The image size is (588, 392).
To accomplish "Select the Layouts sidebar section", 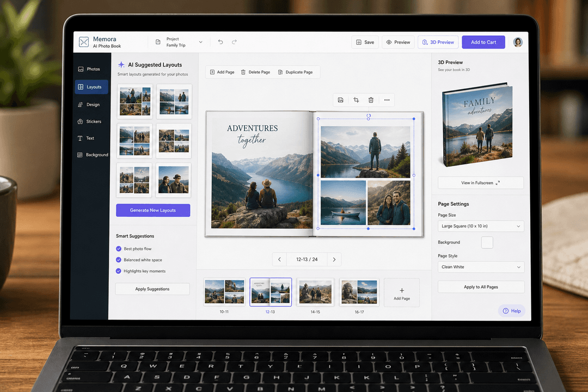I will [91, 87].
